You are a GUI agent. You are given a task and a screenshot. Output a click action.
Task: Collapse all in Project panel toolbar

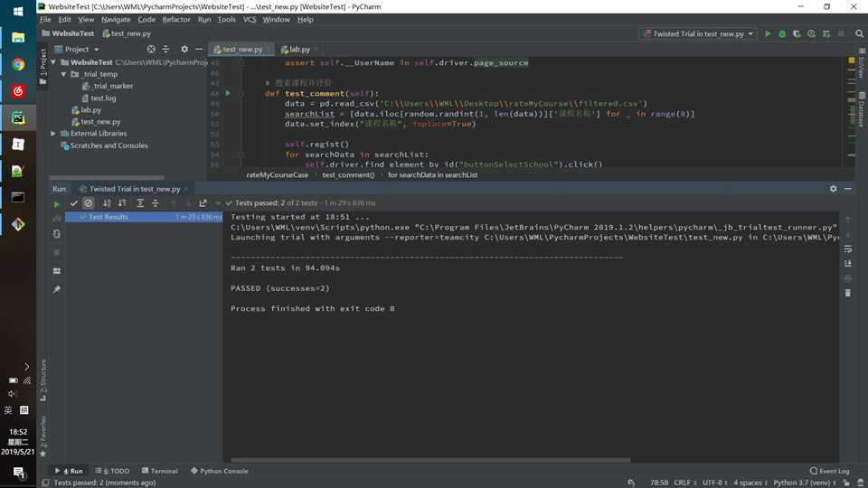(x=165, y=49)
